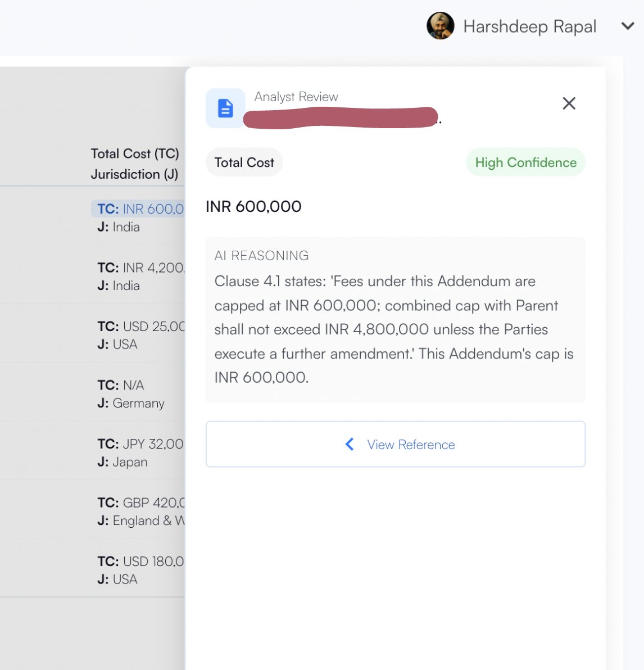
Task: Select the TC: INR 600,0 cell
Action: tap(138, 209)
